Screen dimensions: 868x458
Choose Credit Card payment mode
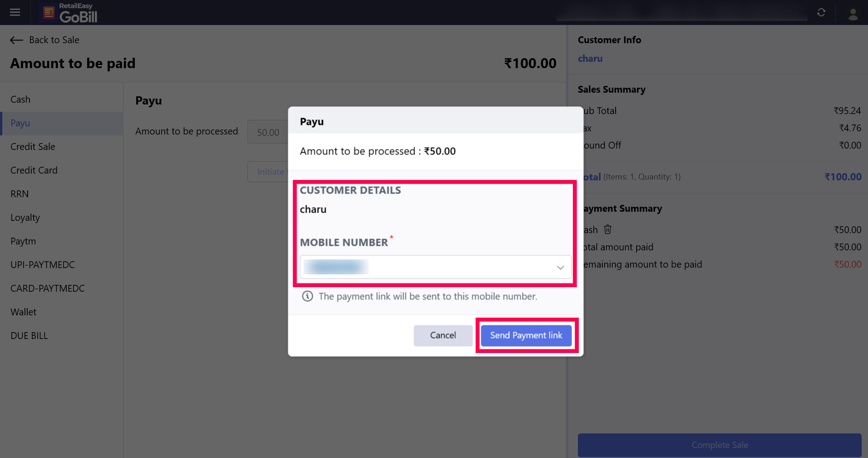pos(34,170)
